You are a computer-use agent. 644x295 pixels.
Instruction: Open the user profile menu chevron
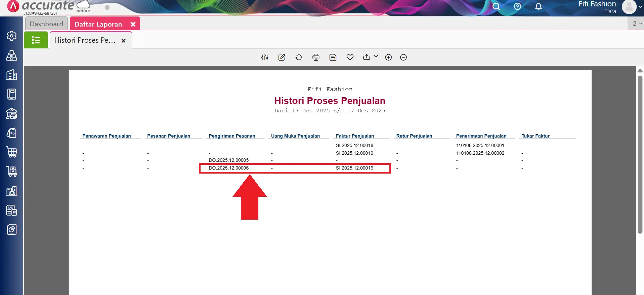pyautogui.click(x=640, y=7)
